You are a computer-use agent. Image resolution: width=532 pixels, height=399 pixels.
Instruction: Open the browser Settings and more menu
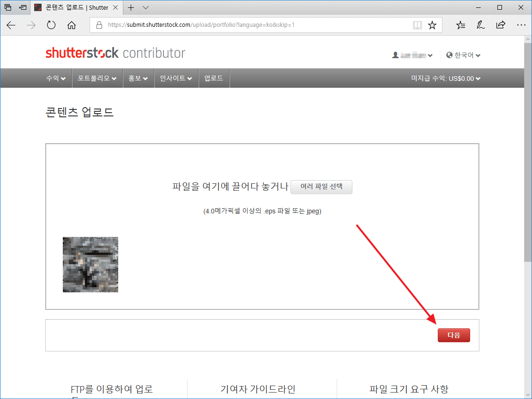521,25
